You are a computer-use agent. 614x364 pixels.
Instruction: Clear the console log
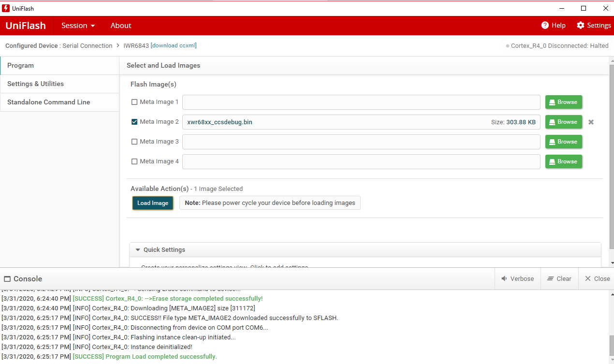pyautogui.click(x=559, y=279)
